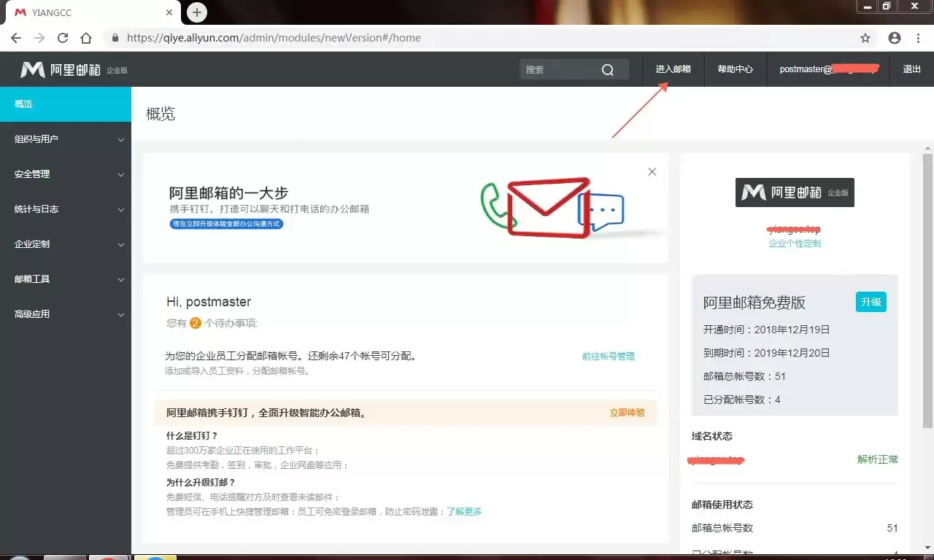The height and width of the screenshot is (560, 934).
Task: Reload the page with the refresh icon
Action: (63, 38)
